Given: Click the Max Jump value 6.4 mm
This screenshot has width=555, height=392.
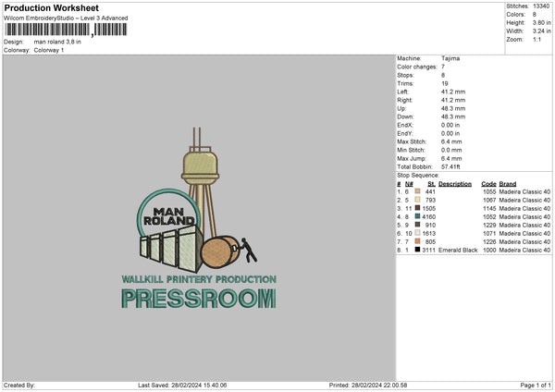Looking at the screenshot, I should coord(451,158).
